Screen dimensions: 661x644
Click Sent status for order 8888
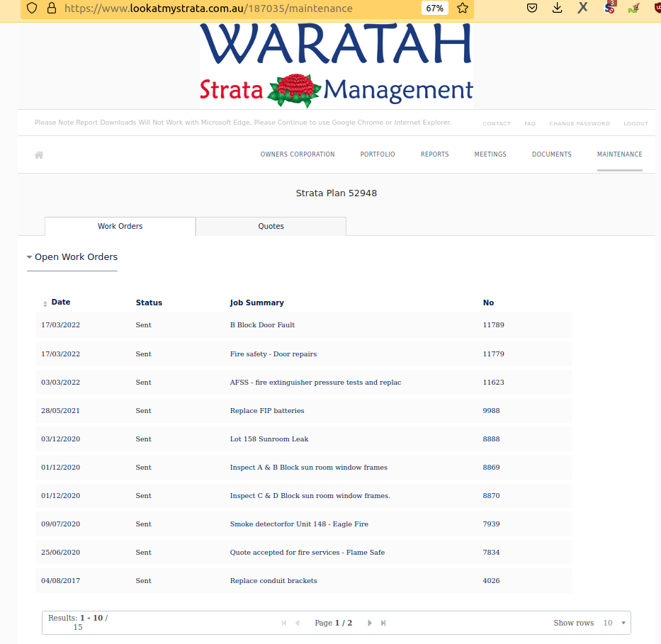click(143, 439)
